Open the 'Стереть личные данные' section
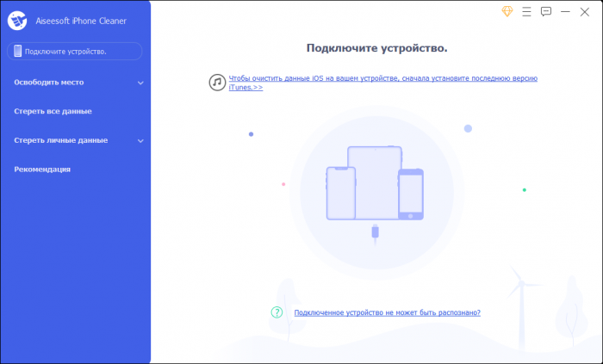 coord(61,140)
